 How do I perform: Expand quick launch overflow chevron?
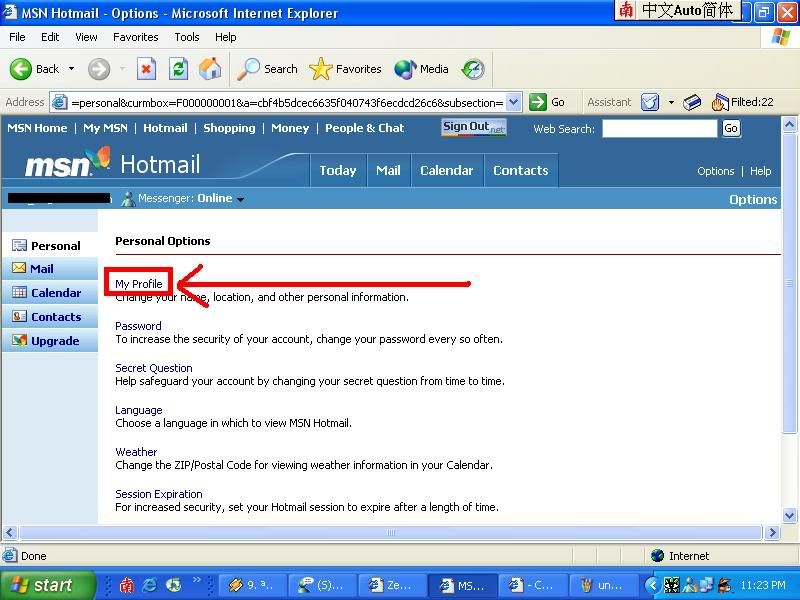(x=196, y=579)
